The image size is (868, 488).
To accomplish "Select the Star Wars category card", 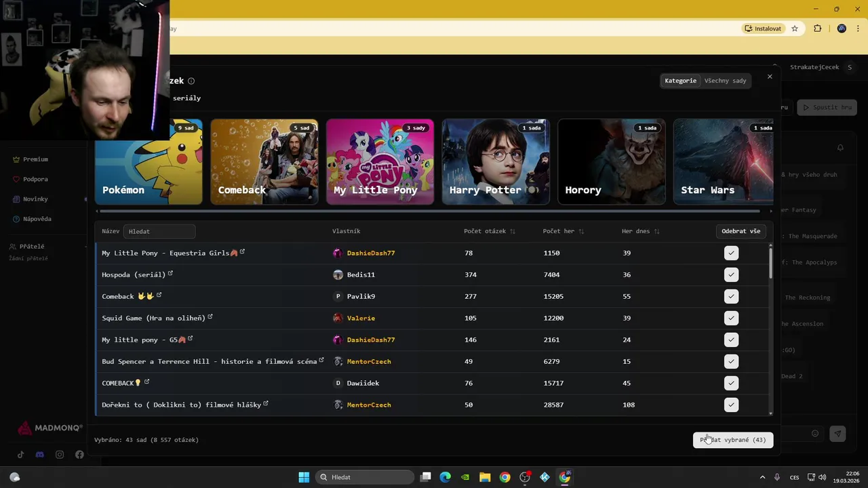I will pyautogui.click(x=724, y=161).
